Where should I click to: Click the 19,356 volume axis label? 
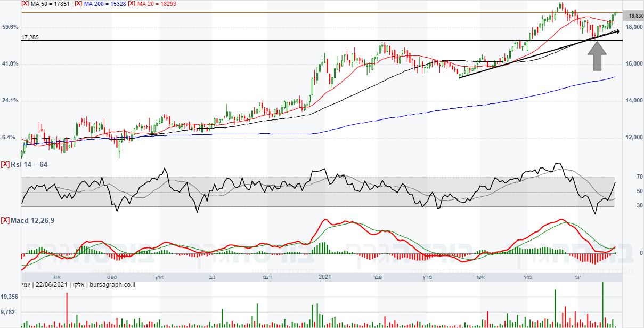click(10, 297)
